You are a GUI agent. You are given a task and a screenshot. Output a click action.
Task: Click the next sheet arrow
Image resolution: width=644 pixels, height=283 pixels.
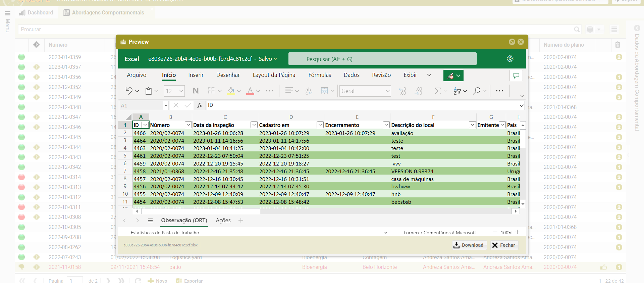click(x=137, y=221)
